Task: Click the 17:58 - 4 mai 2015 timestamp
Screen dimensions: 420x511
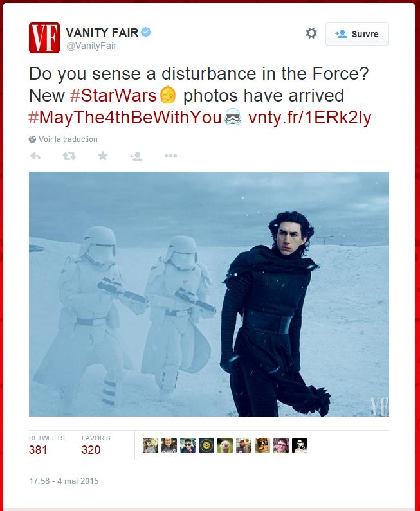Action: point(64,481)
